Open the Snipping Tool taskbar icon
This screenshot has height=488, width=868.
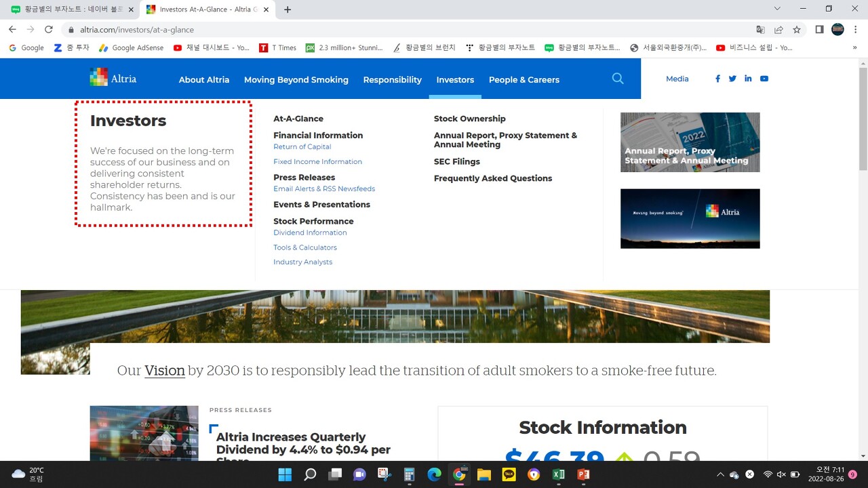pyautogui.click(x=384, y=474)
